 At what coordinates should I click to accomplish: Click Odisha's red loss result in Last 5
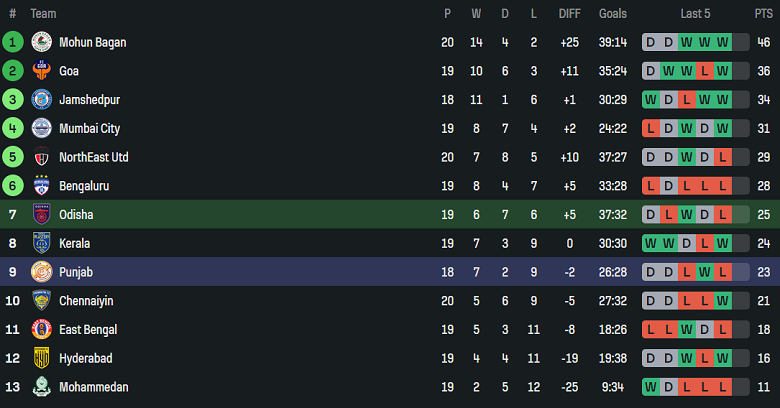point(668,214)
